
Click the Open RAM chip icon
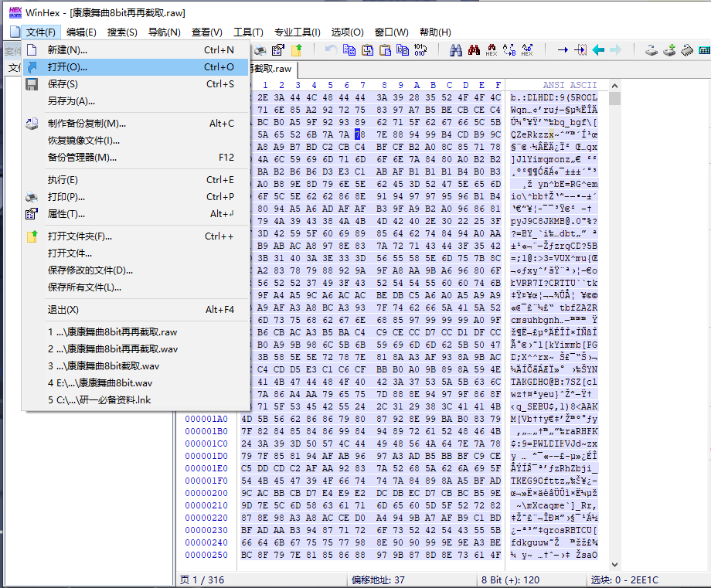(x=687, y=50)
